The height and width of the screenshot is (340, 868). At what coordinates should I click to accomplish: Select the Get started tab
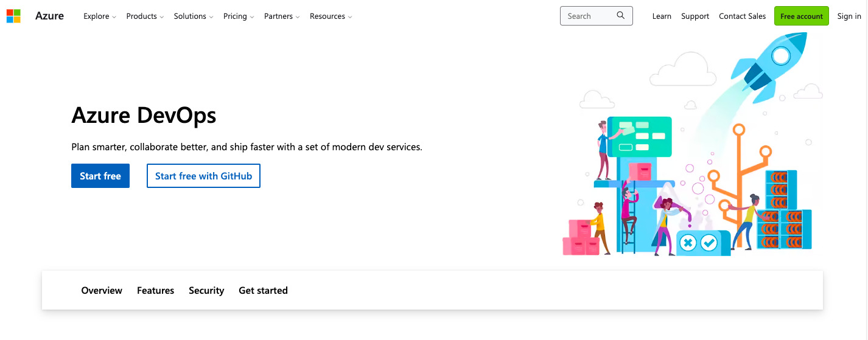pyautogui.click(x=263, y=291)
